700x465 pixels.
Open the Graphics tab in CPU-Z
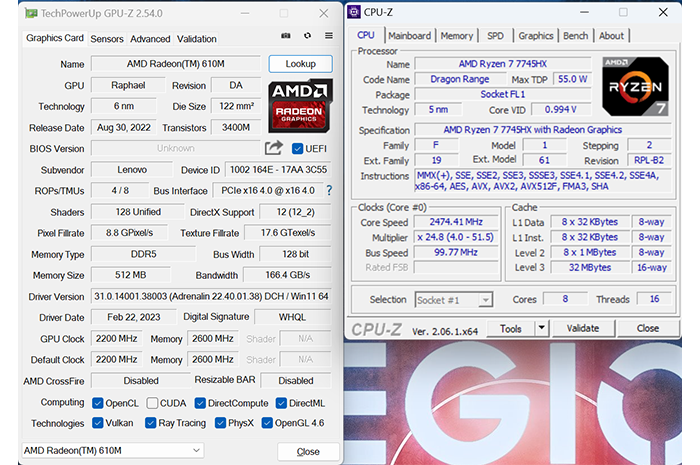[x=536, y=36]
